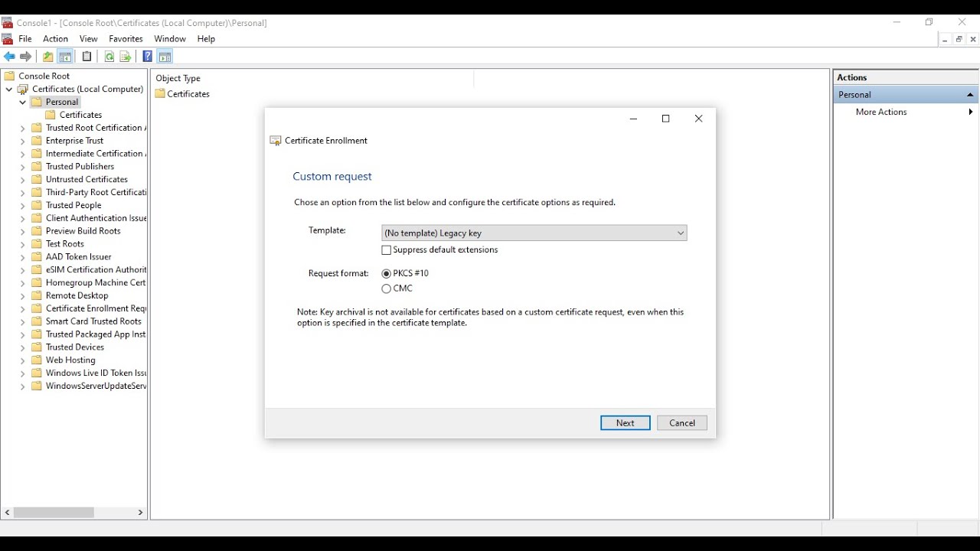
Task: Select WindowsServerUpdateServices tree row
Action: 96,386
